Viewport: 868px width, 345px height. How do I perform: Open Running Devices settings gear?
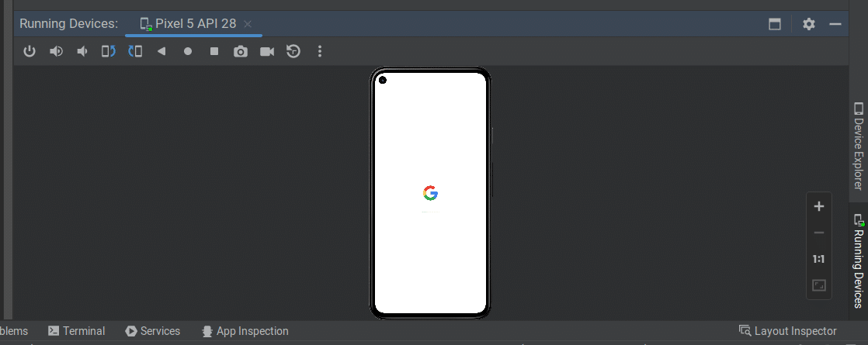(x=809, y=24)
